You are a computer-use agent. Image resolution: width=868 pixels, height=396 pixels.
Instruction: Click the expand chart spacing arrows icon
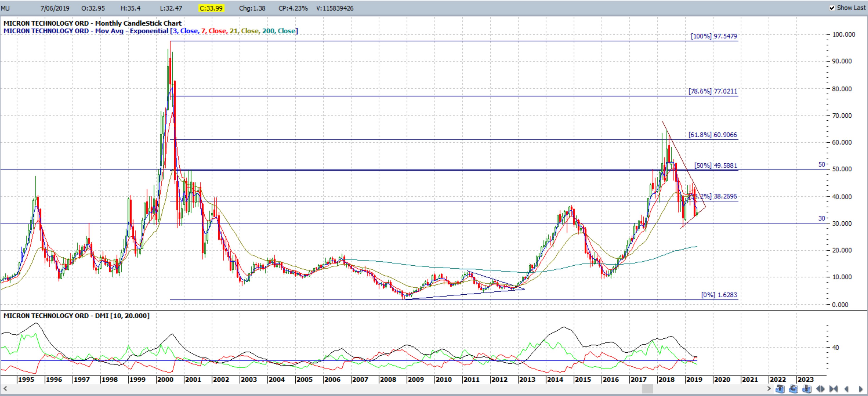point(820,389)
